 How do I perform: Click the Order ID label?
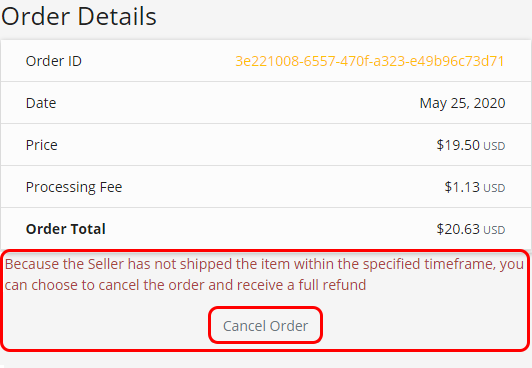coord(54,61)
